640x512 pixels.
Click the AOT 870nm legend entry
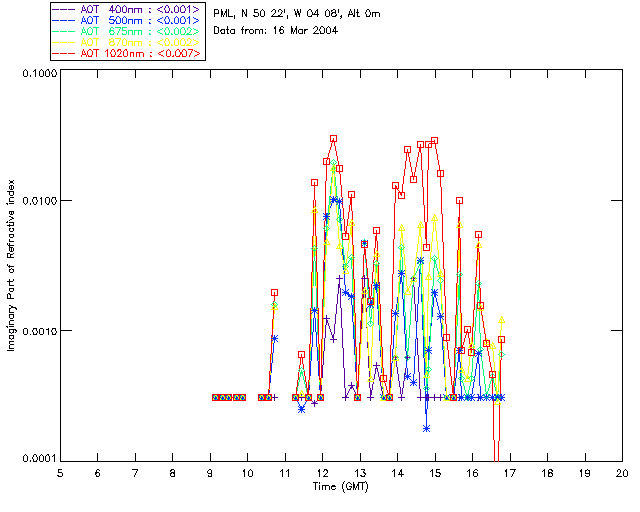pos(127,42)
